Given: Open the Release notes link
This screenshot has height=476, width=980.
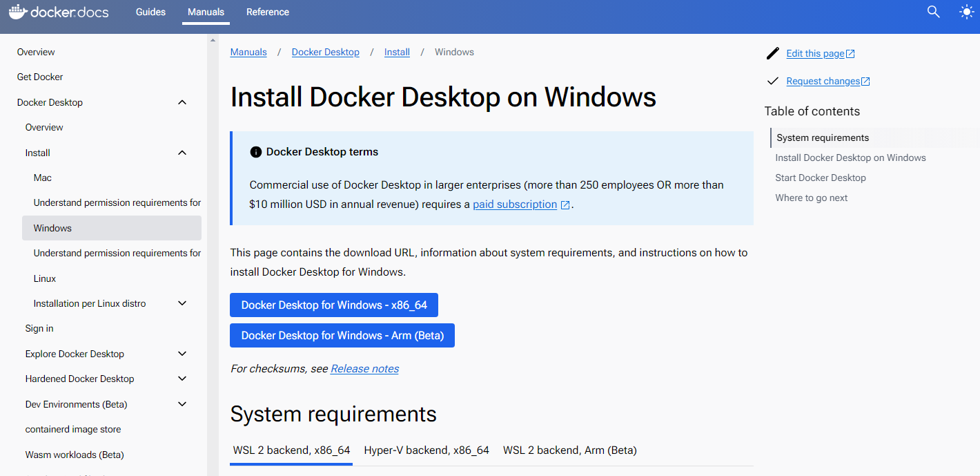Looking at the screenshot, I should coord(364,369).
